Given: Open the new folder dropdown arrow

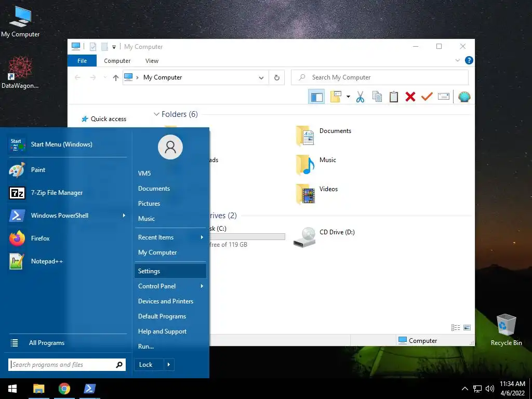Looking at the screenshot, I should click(x=348, y=97).
